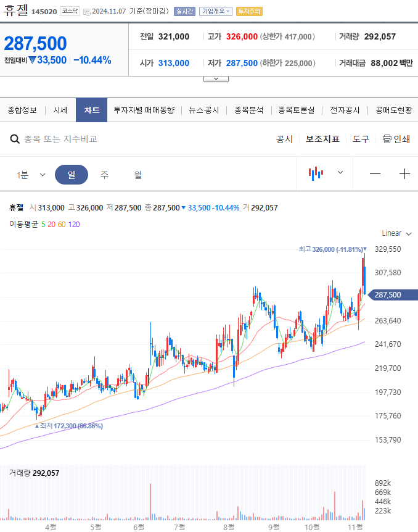The height and width of the screenshot is (532, 418).
Task: Open the 도구 tools menu
Action: [x=361, y=139]
